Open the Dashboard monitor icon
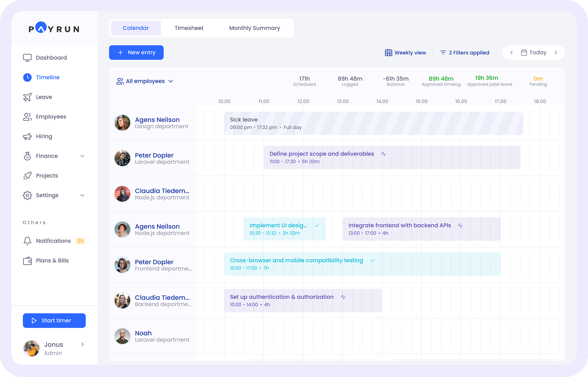The width and height of the screenshot is (588, 377). coord(27,58)
